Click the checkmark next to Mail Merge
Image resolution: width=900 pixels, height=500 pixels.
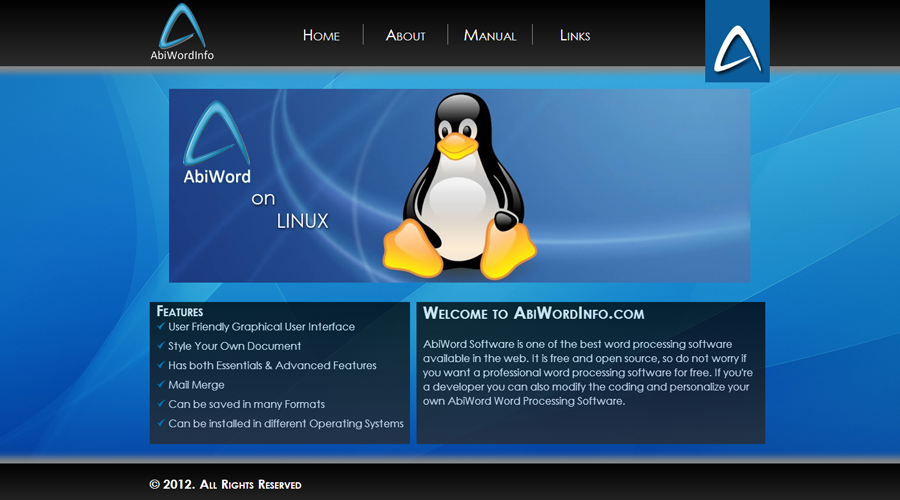[161, 384]
